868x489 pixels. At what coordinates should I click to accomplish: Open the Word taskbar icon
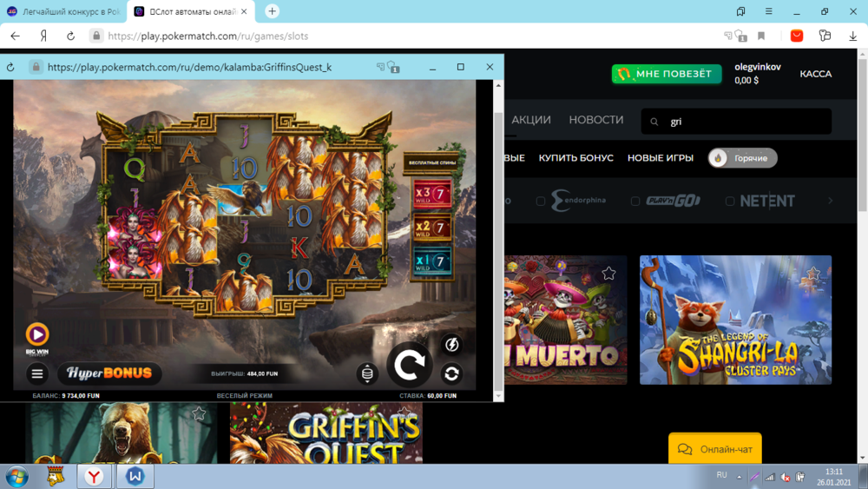tap(135, 476)
